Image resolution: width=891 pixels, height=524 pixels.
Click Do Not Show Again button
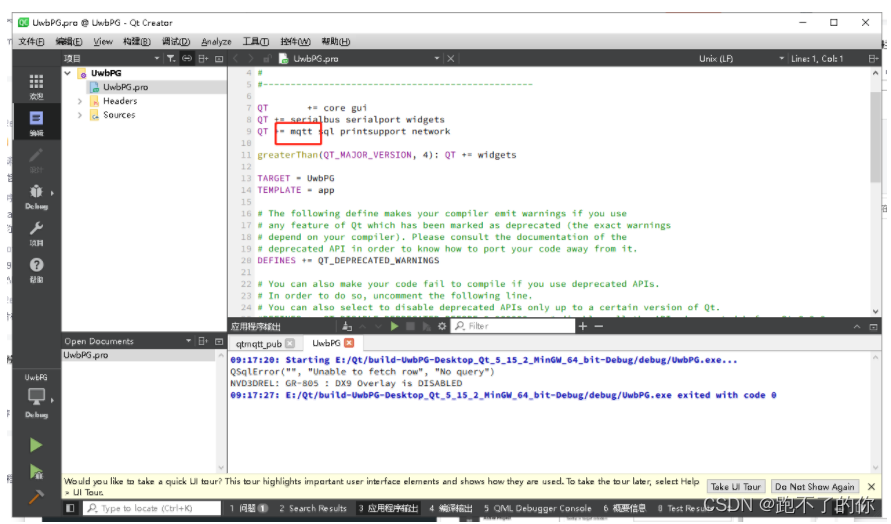(814, 487)
